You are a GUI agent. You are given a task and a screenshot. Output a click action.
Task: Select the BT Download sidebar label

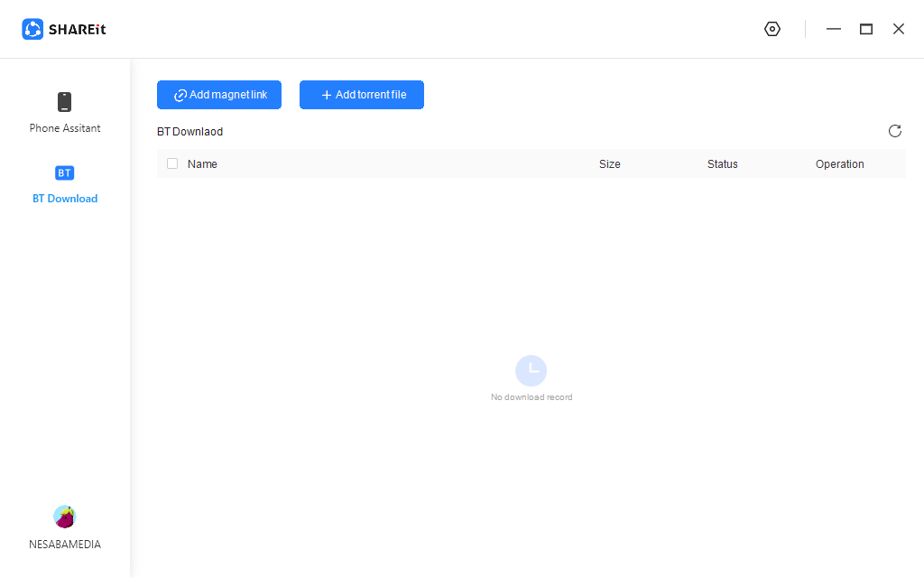pyautogui.click(x=65, y=199)
